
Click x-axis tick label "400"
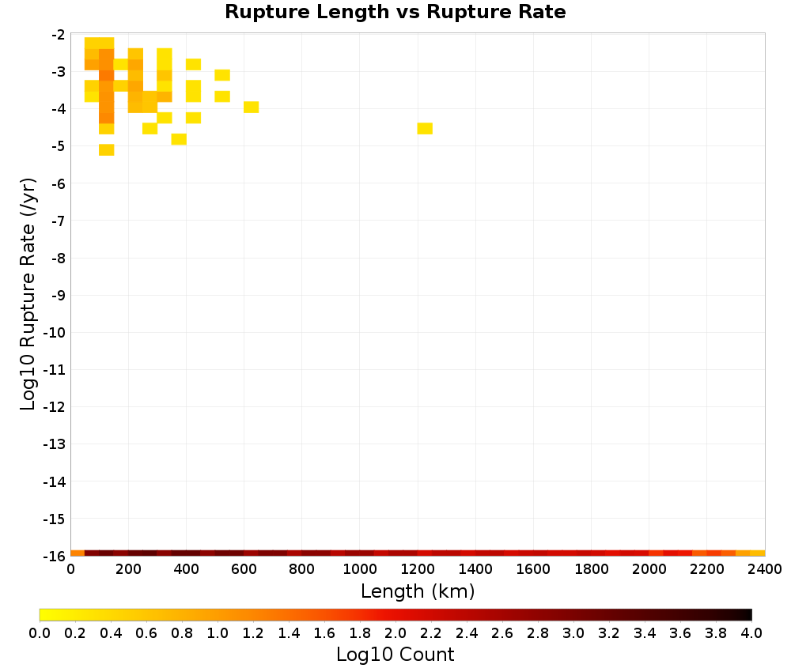[186, 569]
